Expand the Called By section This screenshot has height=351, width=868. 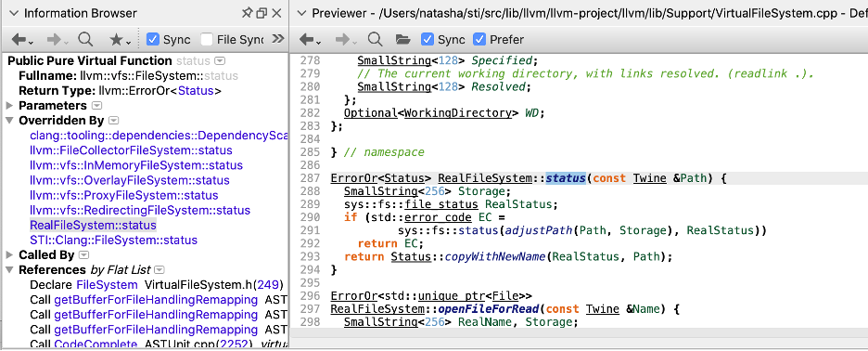(x=9, y=255)
